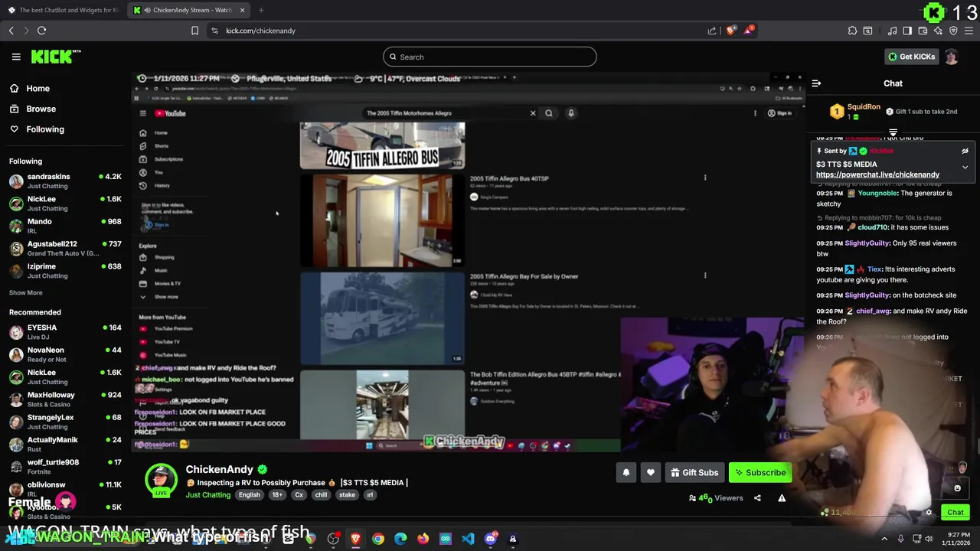This screenshot has width=980, height=551.
Task: Click SquidRon top gifter name
Action: pyautogui.click(x=864, y=107)
